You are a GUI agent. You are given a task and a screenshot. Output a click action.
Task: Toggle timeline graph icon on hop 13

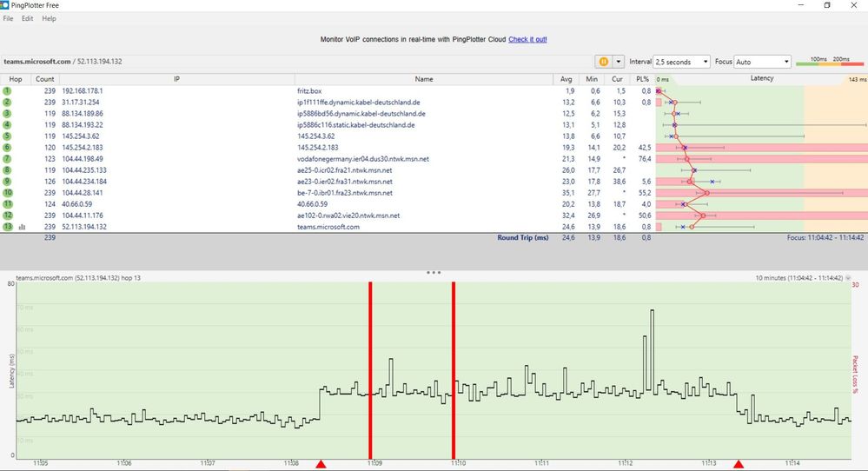pyautogui.click(x=22, y=227)
